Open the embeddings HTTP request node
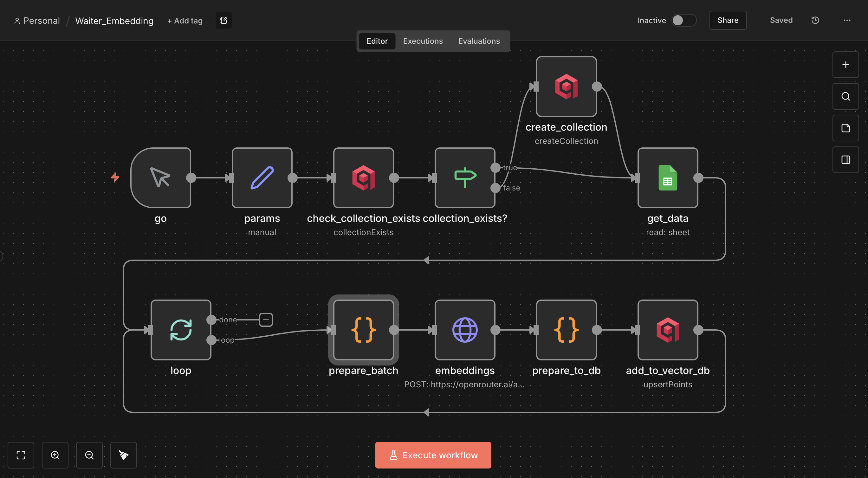868x478 pixels. [465, 330]
